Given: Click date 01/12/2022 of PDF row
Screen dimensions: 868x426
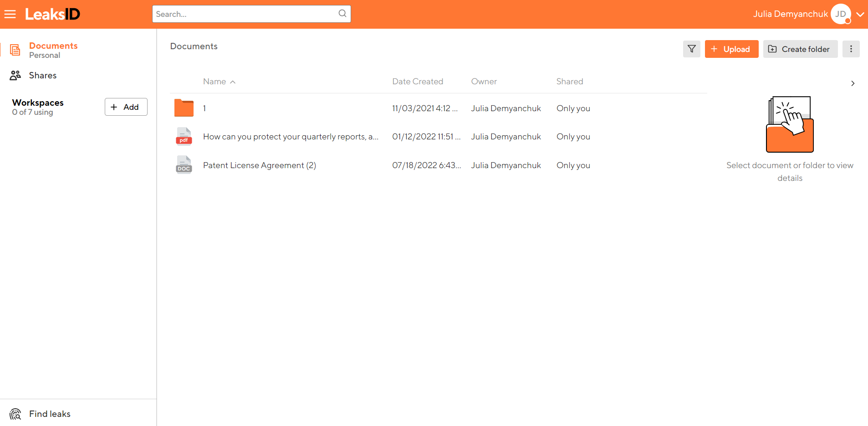Looking at the screenshot, I should [x=426, y=137].
